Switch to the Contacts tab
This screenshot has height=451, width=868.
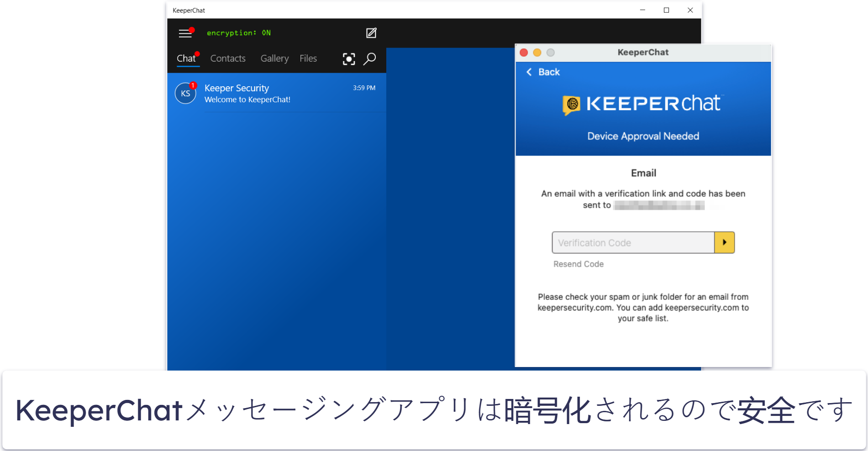[x=228, y=58]
